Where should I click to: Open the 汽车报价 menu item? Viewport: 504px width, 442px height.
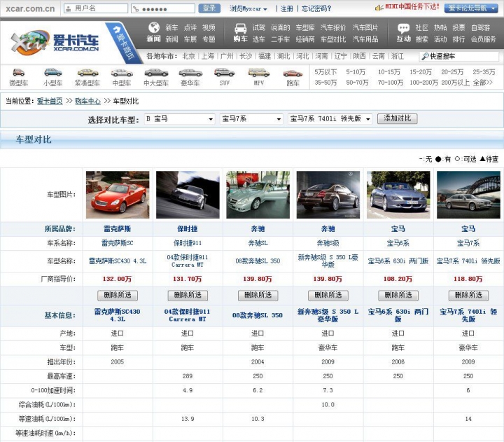(333, 27)
